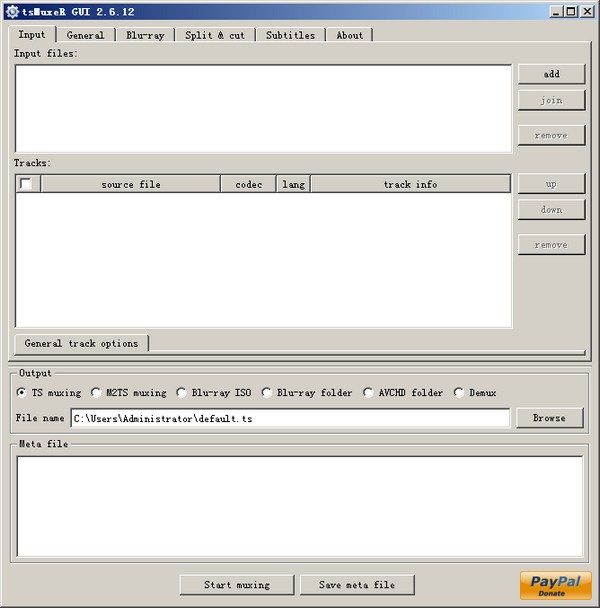Screen dimensions: 600x608
Task: Go to the About tab
Action: (x=349, y=35)
